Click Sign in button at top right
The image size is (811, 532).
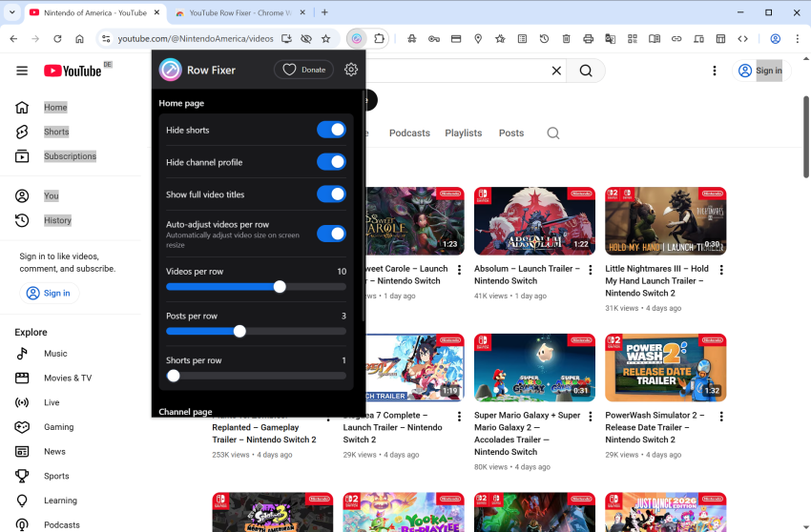click(759, 71)
